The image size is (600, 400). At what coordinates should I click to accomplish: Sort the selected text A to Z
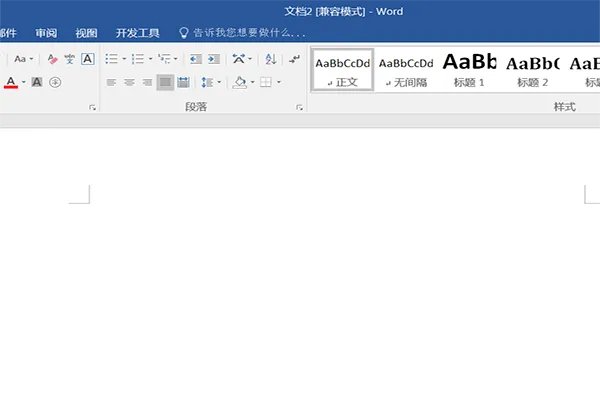270,59
